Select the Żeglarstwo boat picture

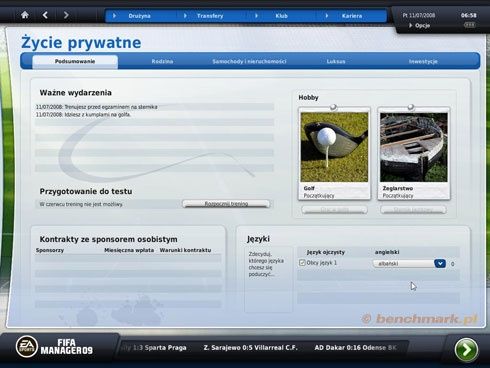tap(414, 147)
